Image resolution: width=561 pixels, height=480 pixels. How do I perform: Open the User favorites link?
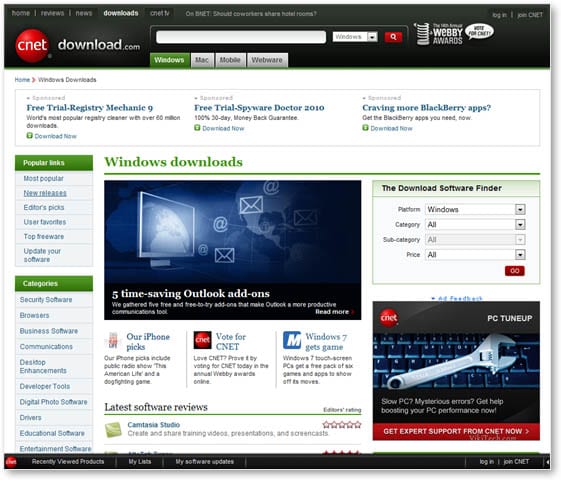coord(45,222)
